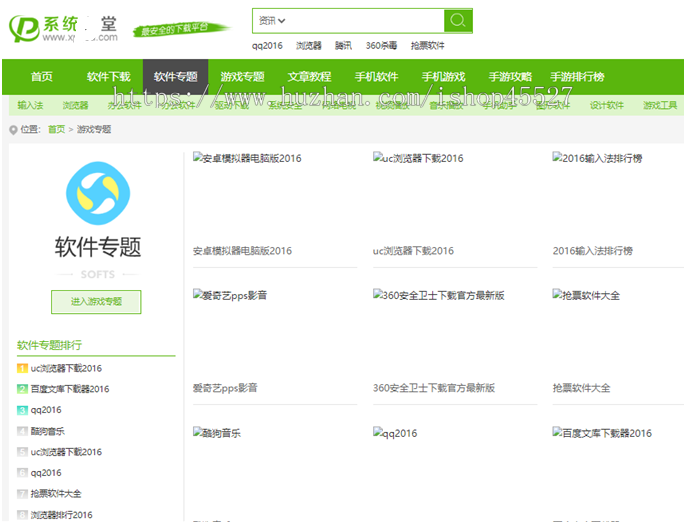Open rank 2 百度文库下载器2016 in ranking list
The height and width of the screenshot is (524, 686).
(x=70, y=389)
